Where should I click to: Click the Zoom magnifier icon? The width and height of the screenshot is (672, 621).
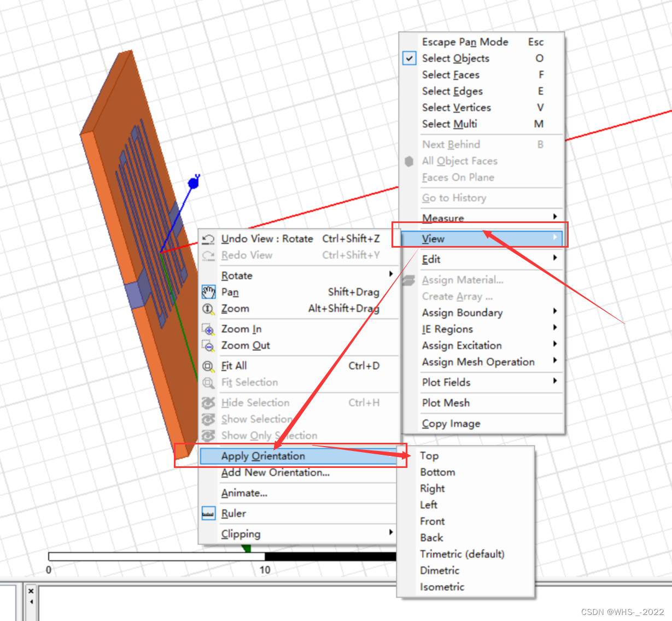pyautogui.click(x=208, y=309)
